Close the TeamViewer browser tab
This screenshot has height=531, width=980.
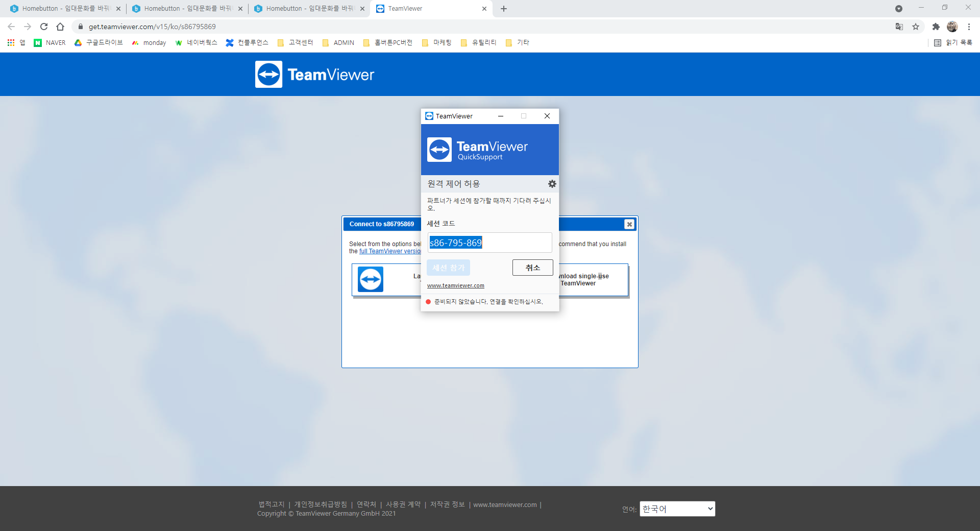[x=484, y=9]
